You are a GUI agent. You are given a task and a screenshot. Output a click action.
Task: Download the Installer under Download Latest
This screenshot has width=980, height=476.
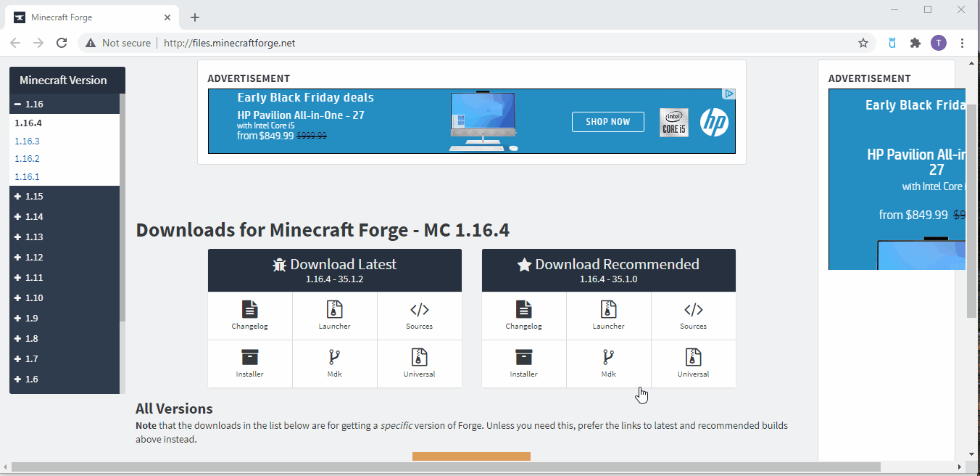tap(249, 364)
